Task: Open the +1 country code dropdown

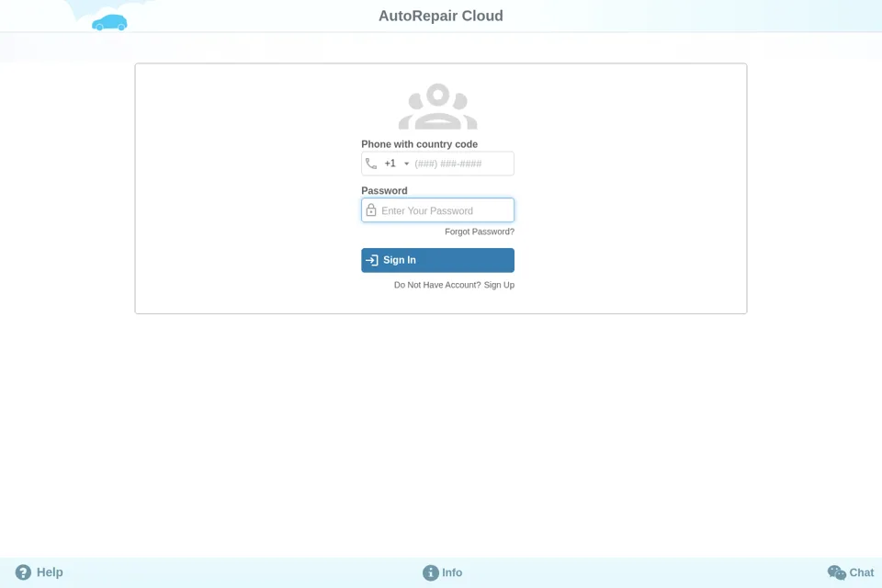Action: [397, 164]
